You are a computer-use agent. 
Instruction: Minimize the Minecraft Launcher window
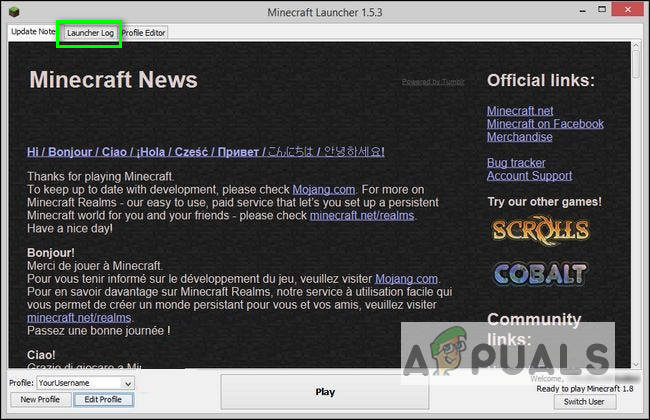click(x=582, y=11)
